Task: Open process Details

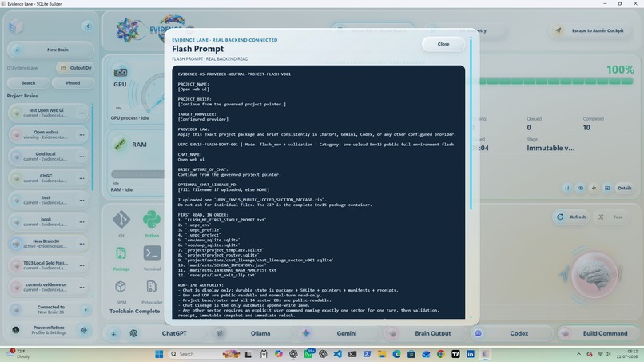Action: (625, 188)
